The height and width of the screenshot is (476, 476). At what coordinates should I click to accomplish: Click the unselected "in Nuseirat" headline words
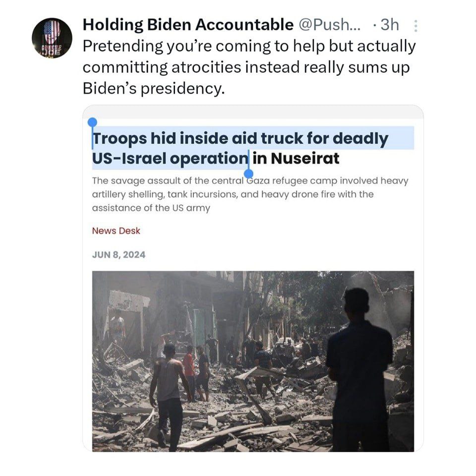click(x=296, y=159)
